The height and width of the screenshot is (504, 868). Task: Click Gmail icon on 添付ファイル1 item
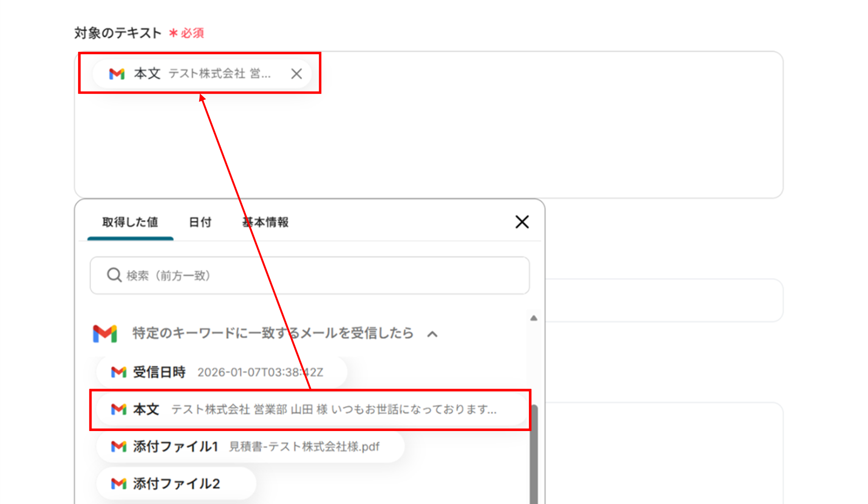[119, 446]
